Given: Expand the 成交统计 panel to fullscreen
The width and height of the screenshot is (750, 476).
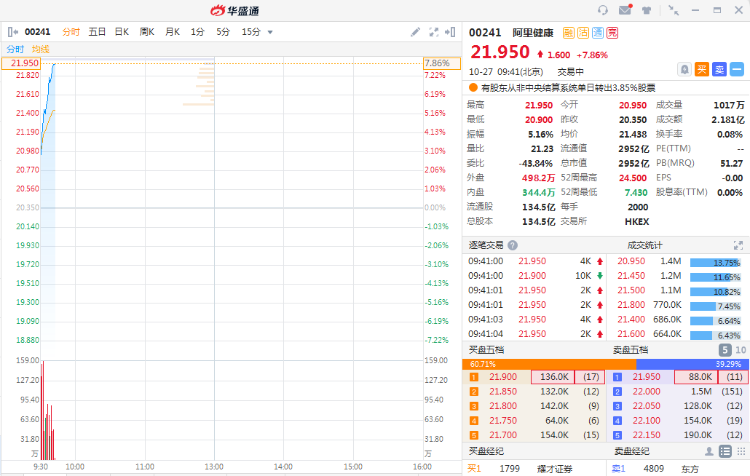Looking at the screenshot, I should (739, 245).
